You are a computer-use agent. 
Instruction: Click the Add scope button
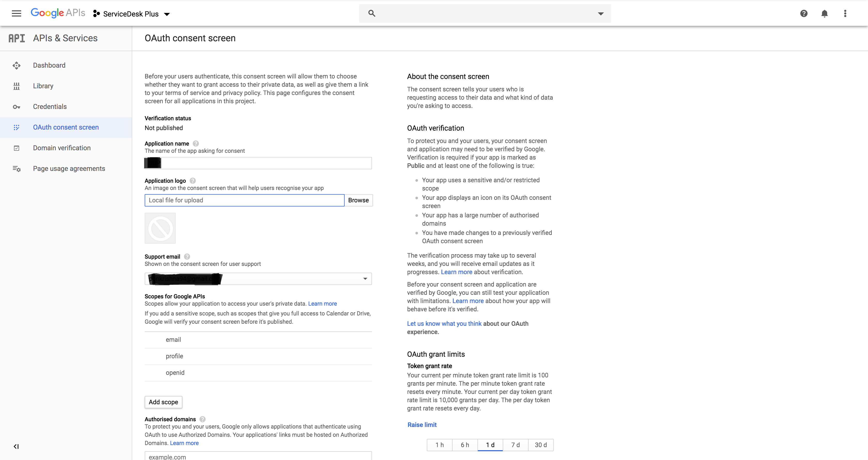[164, 402]
